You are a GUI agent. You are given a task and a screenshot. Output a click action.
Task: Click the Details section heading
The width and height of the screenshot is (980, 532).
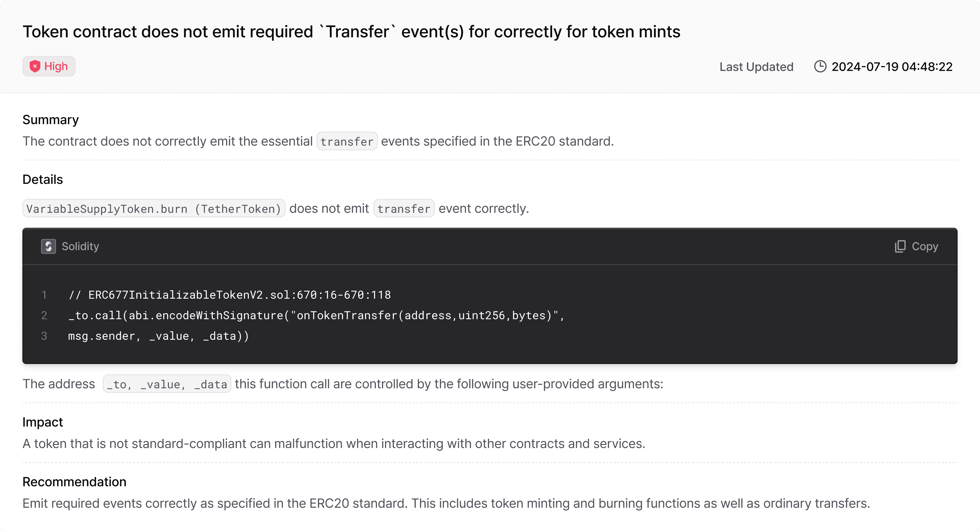click(x=43, y=179)
